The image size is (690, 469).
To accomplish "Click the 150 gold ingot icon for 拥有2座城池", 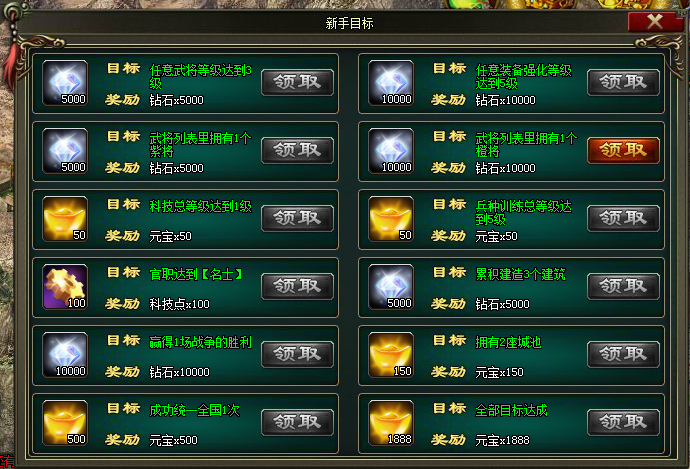I will coord(391,355).
